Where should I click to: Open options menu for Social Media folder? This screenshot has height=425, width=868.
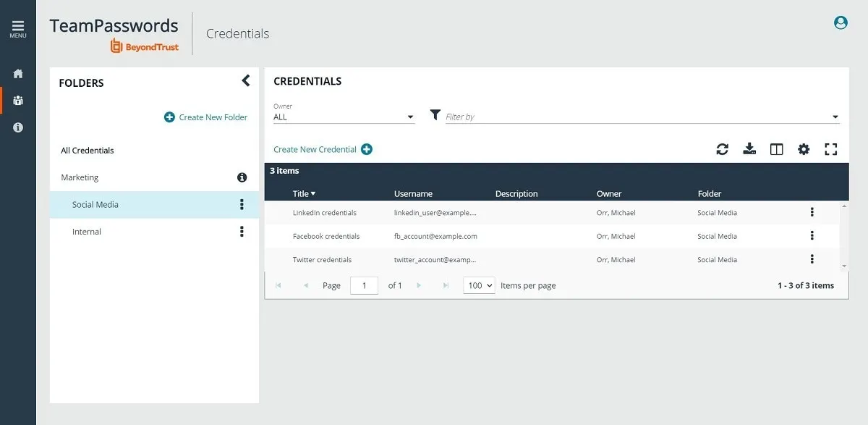click(242, 205)
